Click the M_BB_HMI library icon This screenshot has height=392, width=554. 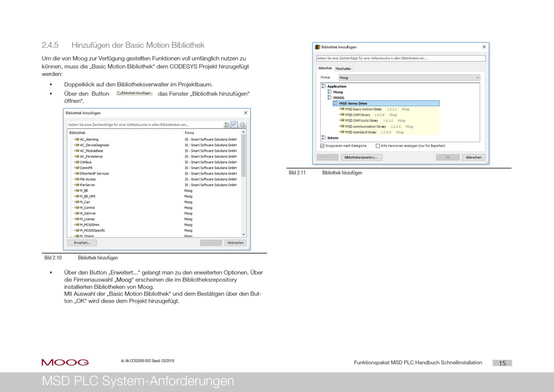coord(77,196)
